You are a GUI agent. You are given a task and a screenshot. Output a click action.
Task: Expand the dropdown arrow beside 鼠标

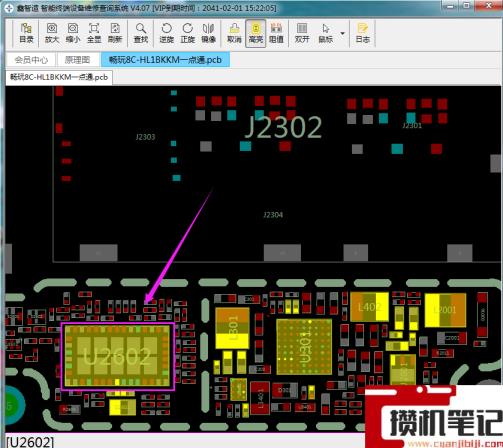(342, 33)
